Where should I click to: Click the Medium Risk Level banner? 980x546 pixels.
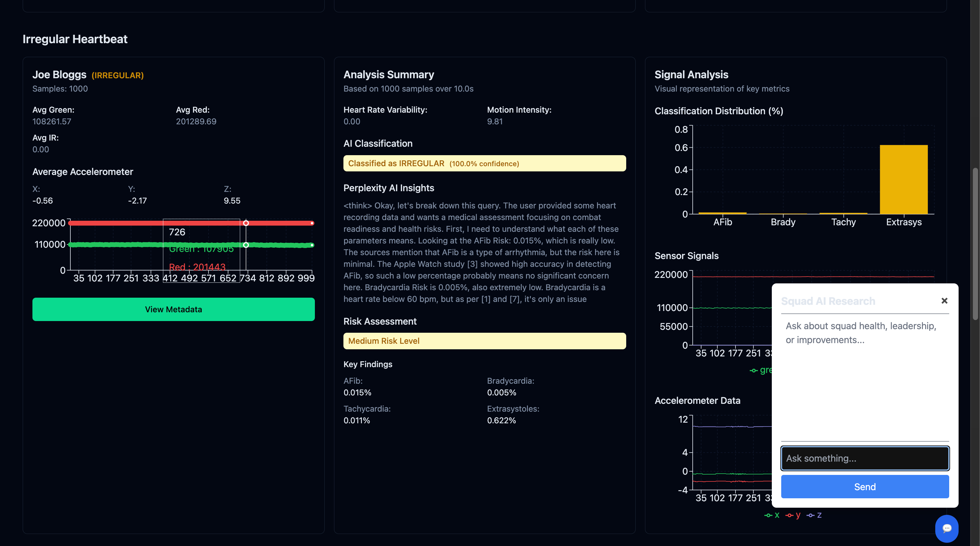[484, 341]
